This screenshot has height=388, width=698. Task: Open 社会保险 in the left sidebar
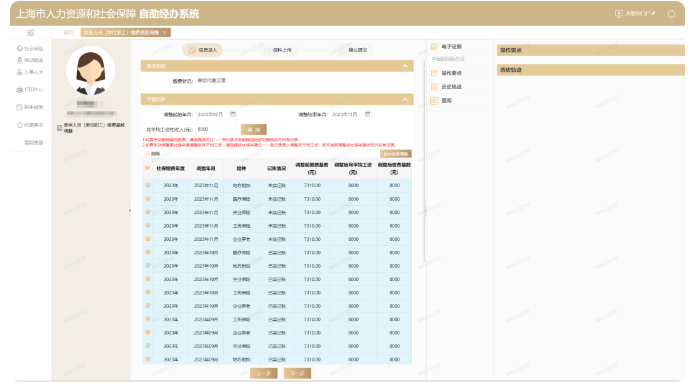(x=30, y=48)
